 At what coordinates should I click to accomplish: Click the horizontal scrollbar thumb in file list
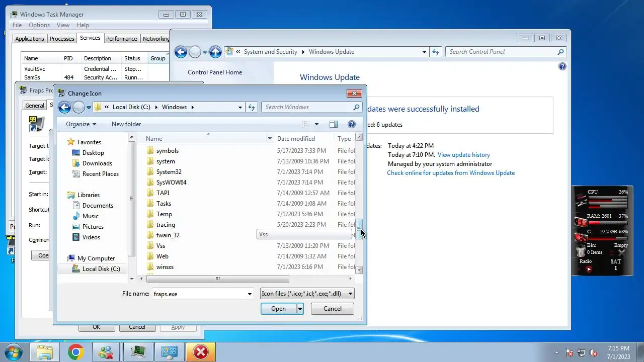pos(217,279)
